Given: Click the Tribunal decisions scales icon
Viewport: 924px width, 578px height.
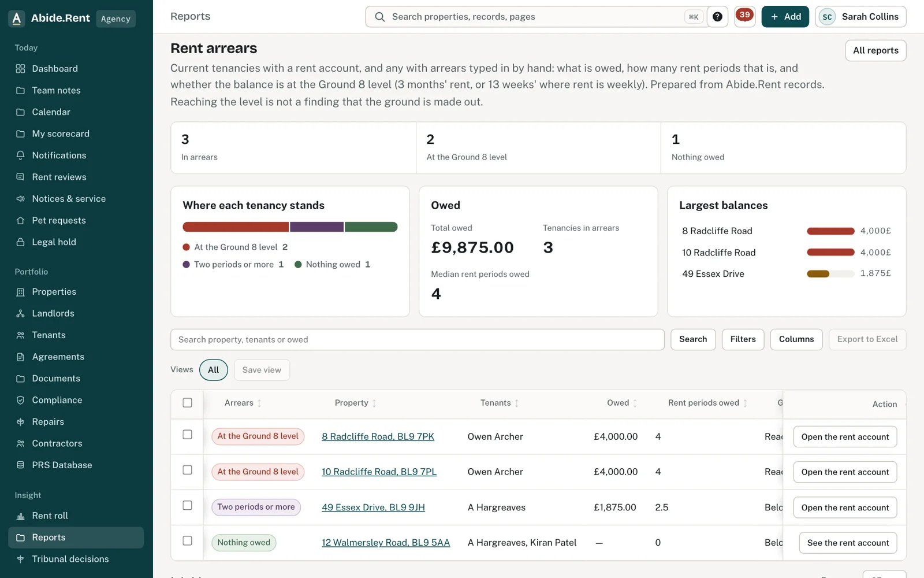Looking at the screenshot, I should [21, 559].
